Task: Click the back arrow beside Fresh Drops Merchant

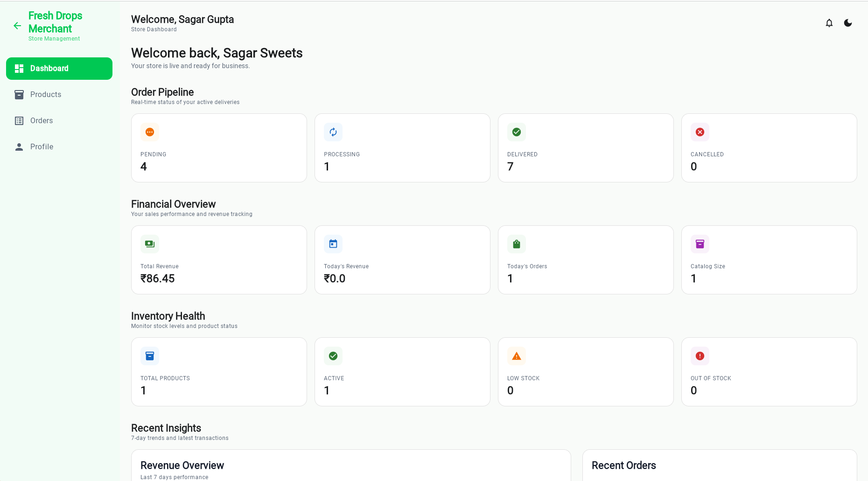Action: [17, 26]
